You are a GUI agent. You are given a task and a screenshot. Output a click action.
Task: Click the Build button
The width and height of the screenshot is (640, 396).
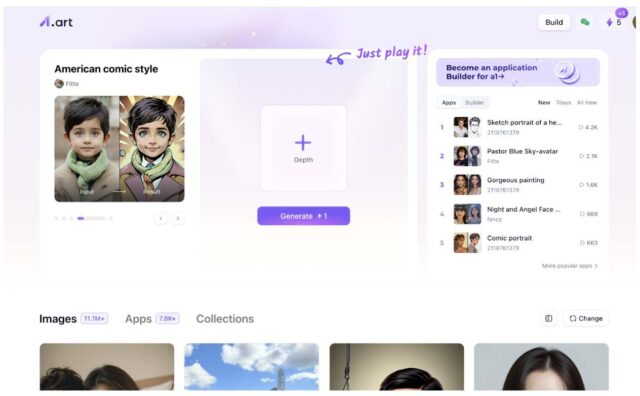(x=554, y=22)
